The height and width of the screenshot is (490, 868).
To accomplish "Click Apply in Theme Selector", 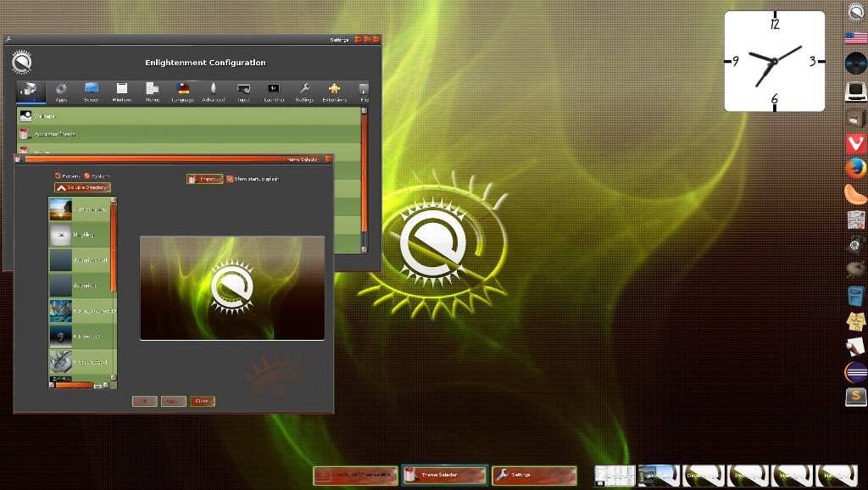I will tap(173, 401).
